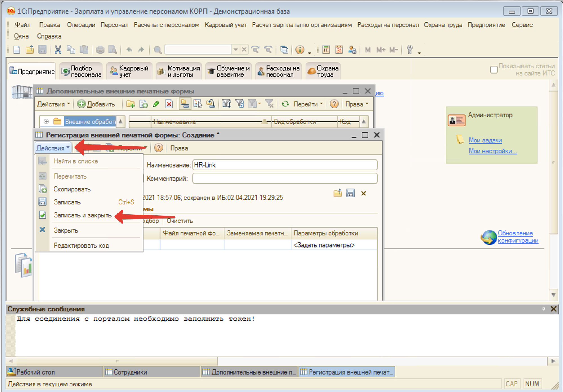The width and height of the screenshot is (563, 392).
Task: Open Действия dropdown in external forms window
Action: click(x=53, y=104)
